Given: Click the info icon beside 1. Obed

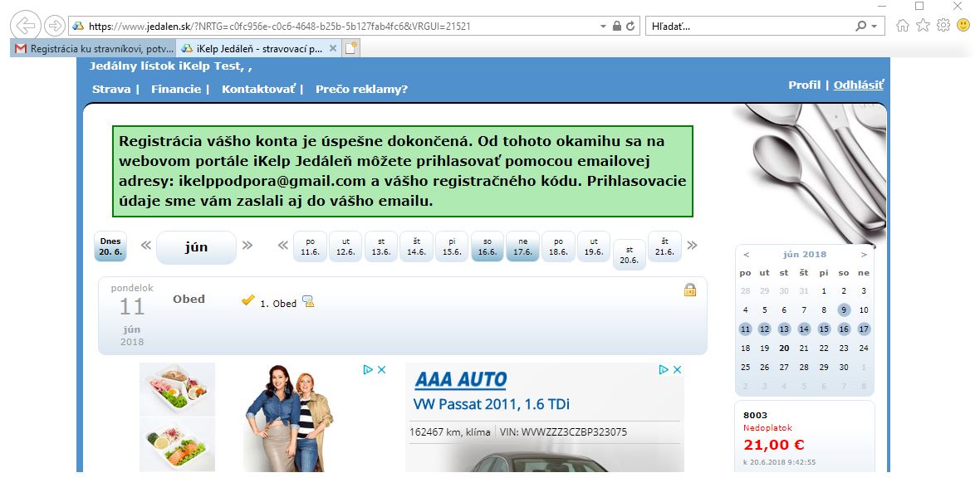Looking at the screenshot, I should point(307,302).
